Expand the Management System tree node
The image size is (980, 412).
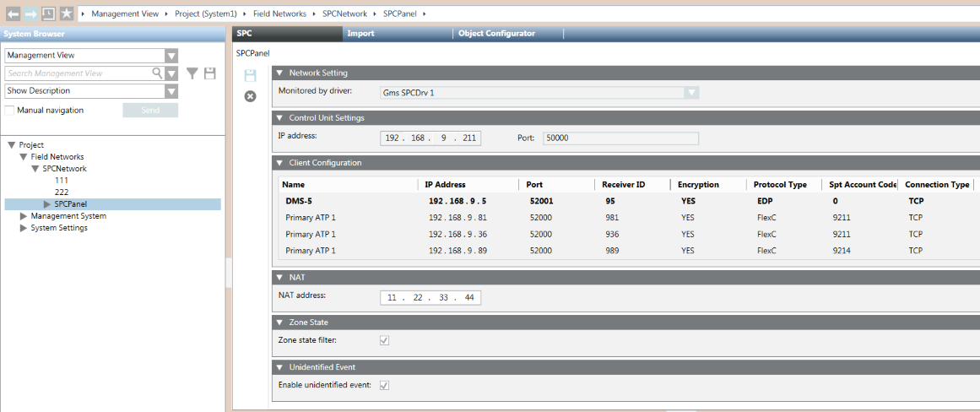coord(24,216)
